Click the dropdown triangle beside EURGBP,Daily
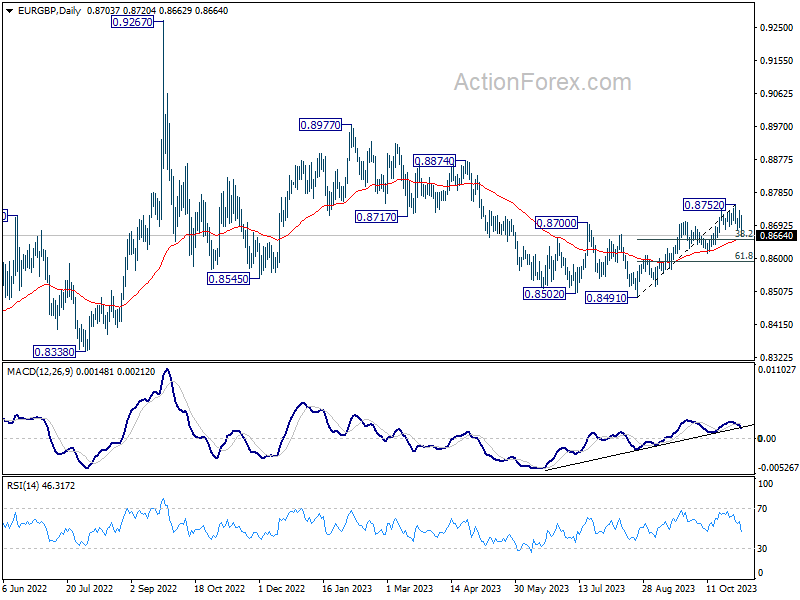Image resolution: width=800 pixels, height=600 pixels. [10, 11]
